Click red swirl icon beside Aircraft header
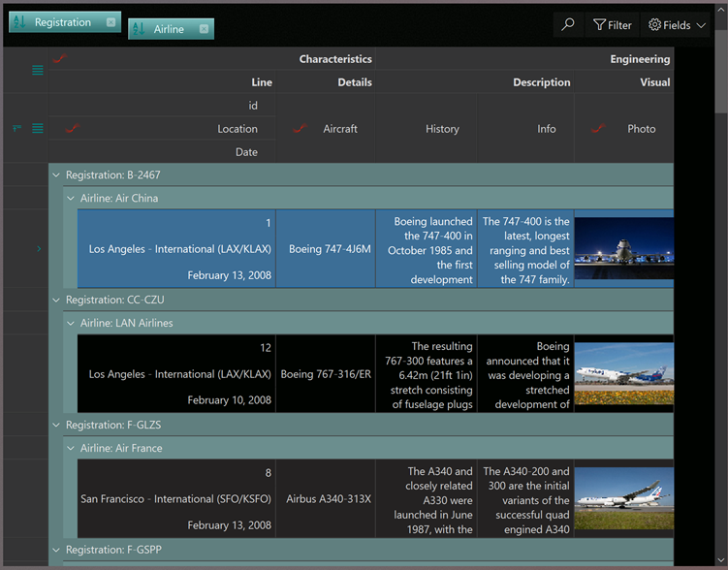Viewport: 728px width, 570px height. coord(300,128)
